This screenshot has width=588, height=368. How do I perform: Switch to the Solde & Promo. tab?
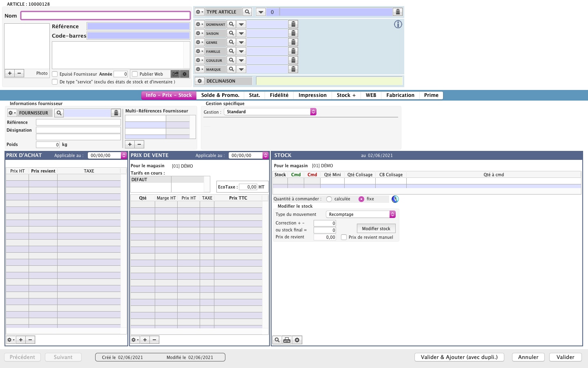coord(220,95)
